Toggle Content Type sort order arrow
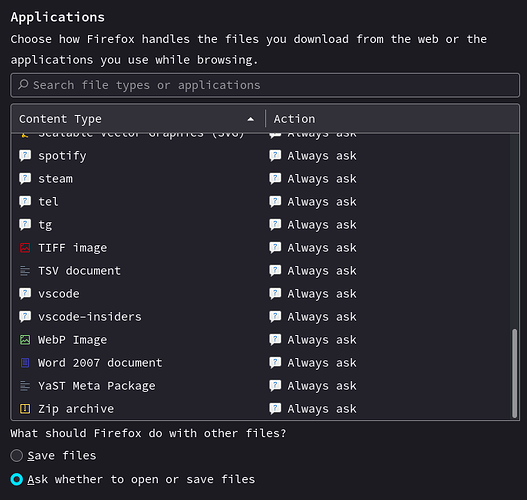 250,119
